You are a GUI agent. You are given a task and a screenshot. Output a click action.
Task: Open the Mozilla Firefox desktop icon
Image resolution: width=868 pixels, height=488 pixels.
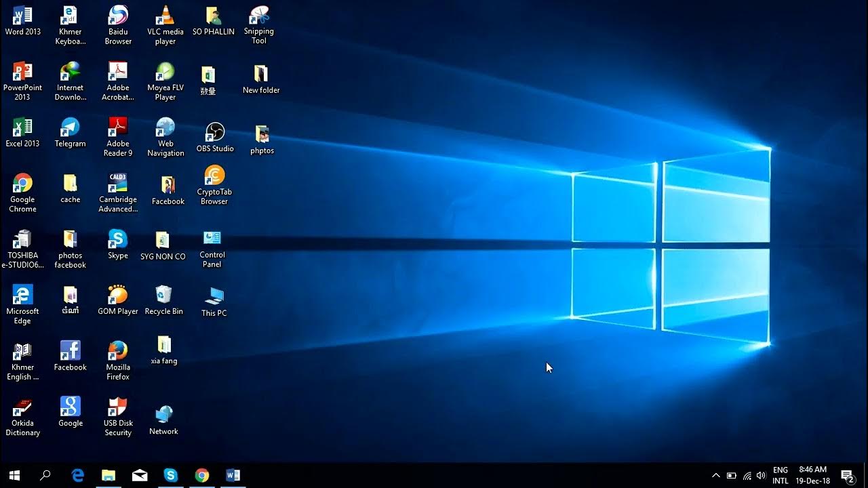click(x=118, y=361)
